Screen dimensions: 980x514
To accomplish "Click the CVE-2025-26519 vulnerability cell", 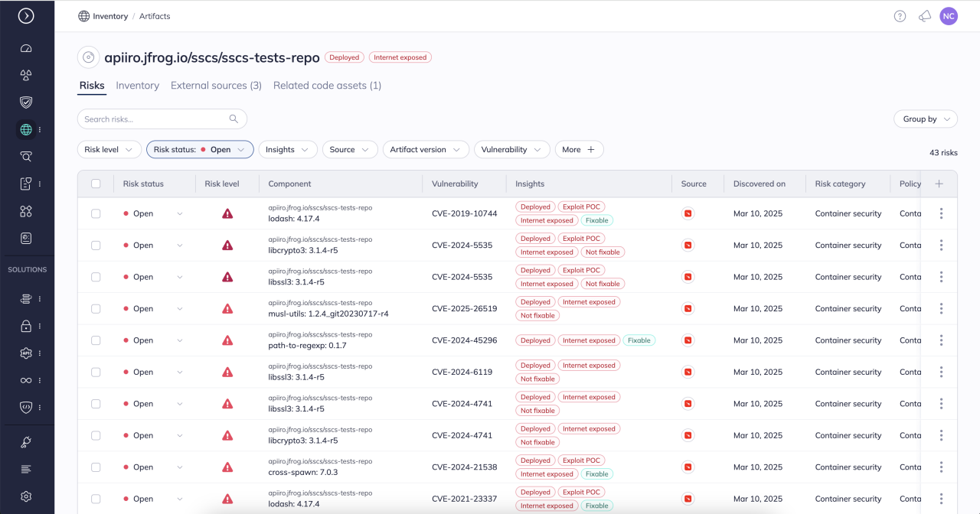I will 465,309.
